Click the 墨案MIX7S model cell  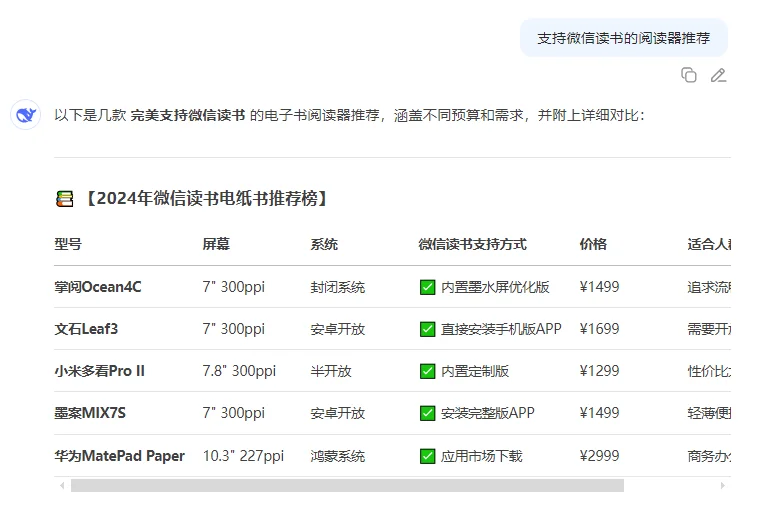coord(90,413)
